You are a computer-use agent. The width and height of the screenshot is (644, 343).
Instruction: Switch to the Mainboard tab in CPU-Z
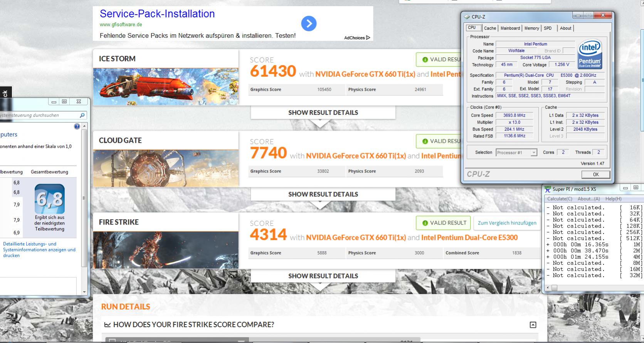pos(510,28)
